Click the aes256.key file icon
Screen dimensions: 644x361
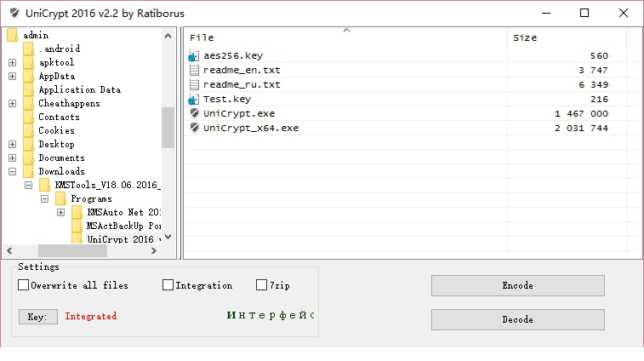(x=193, y=55)
